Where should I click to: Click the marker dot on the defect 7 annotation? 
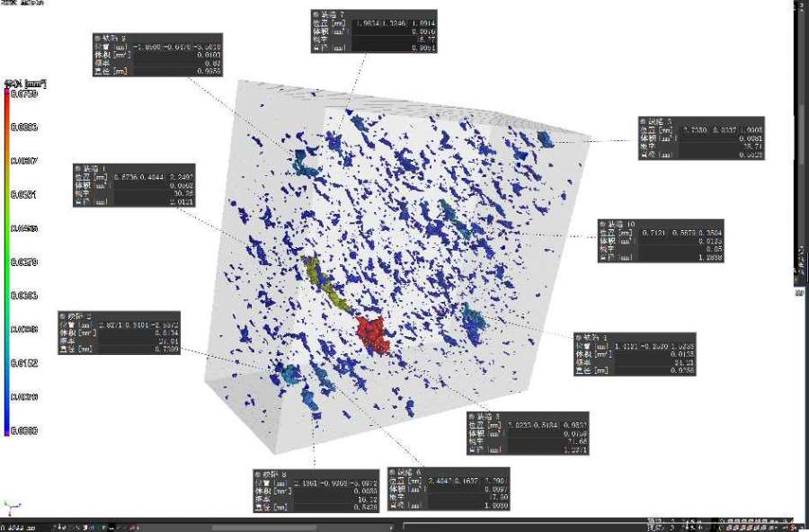314,14
